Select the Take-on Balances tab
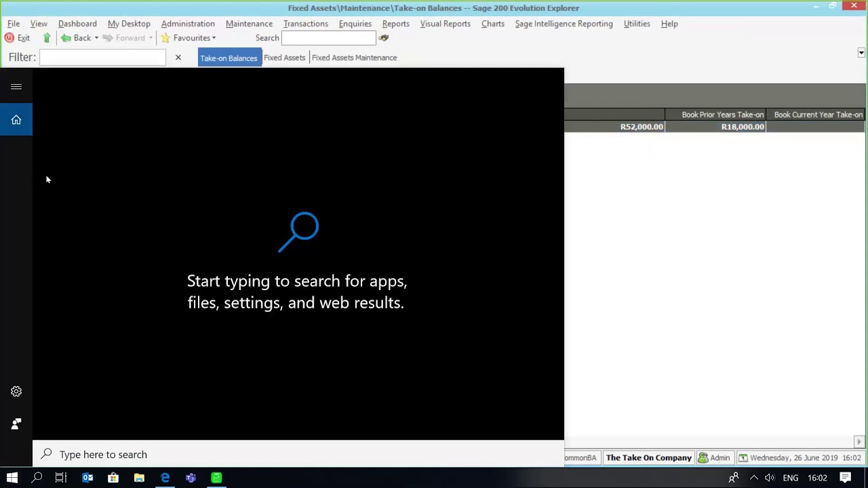Image resolution: width=868 pixels, height=488 pixels. tap(229, 58)
